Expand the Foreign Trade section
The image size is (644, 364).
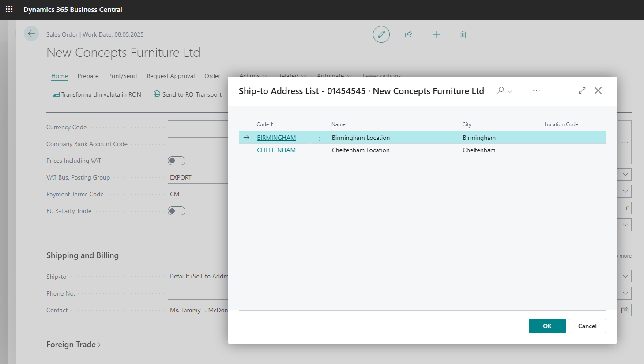(74, 345)
